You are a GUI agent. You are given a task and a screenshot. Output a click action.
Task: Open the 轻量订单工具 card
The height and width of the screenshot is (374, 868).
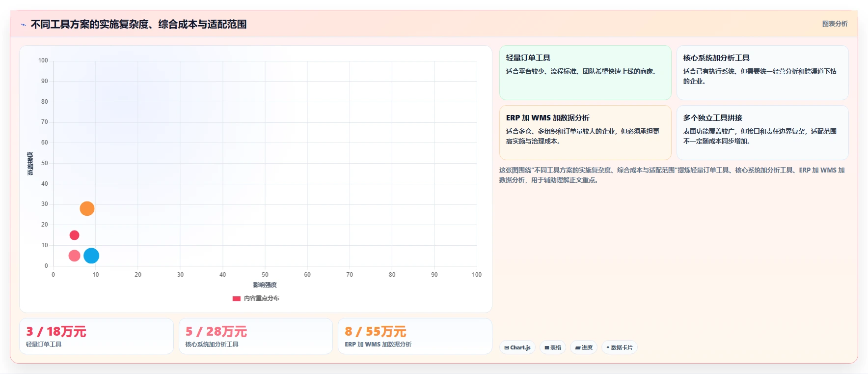585,73
